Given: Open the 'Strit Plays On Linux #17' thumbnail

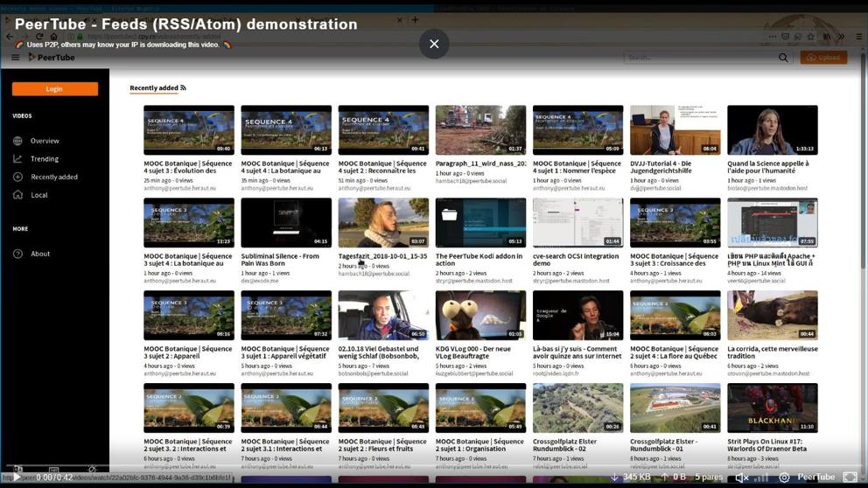Looking at the screenshot, I should (773, 408).
